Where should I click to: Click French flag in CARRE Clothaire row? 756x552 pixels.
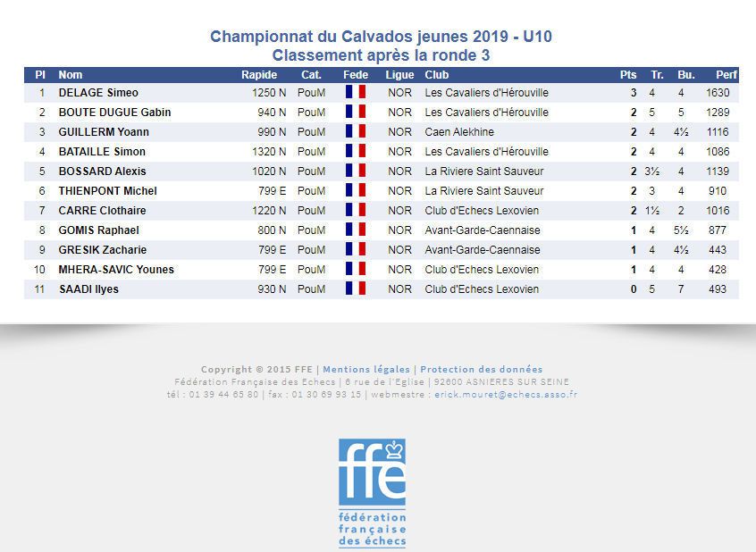point(356,210)
